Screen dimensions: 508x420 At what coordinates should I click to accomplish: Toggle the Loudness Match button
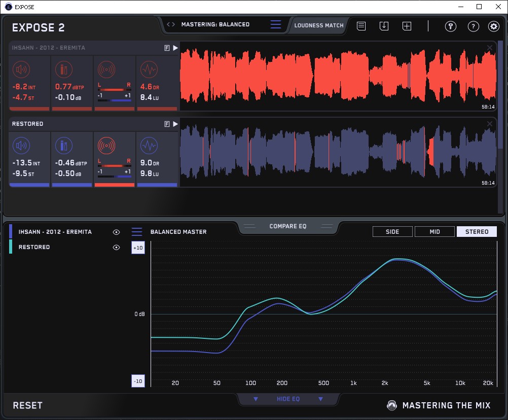coord(318,25)
